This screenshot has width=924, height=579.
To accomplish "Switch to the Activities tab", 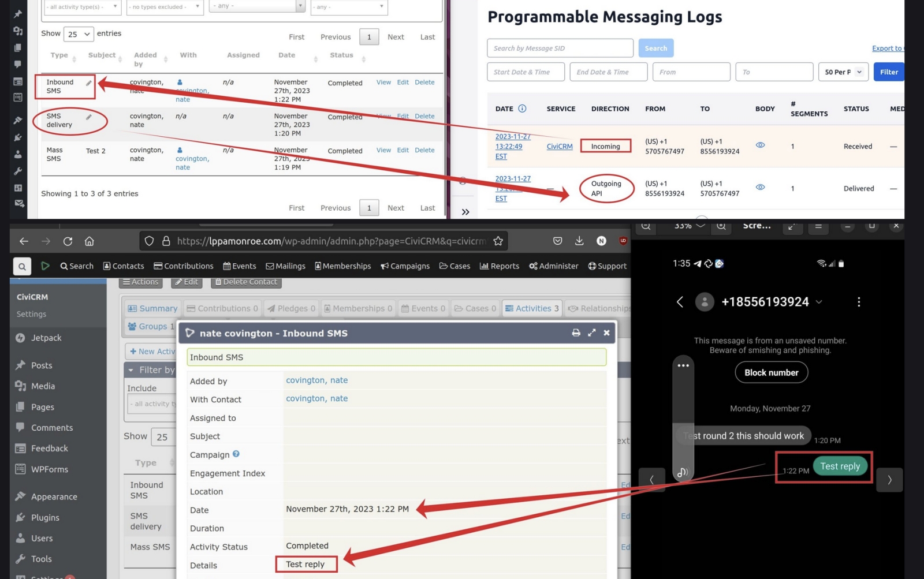I will pyautogui.click(x=531, y=309).
